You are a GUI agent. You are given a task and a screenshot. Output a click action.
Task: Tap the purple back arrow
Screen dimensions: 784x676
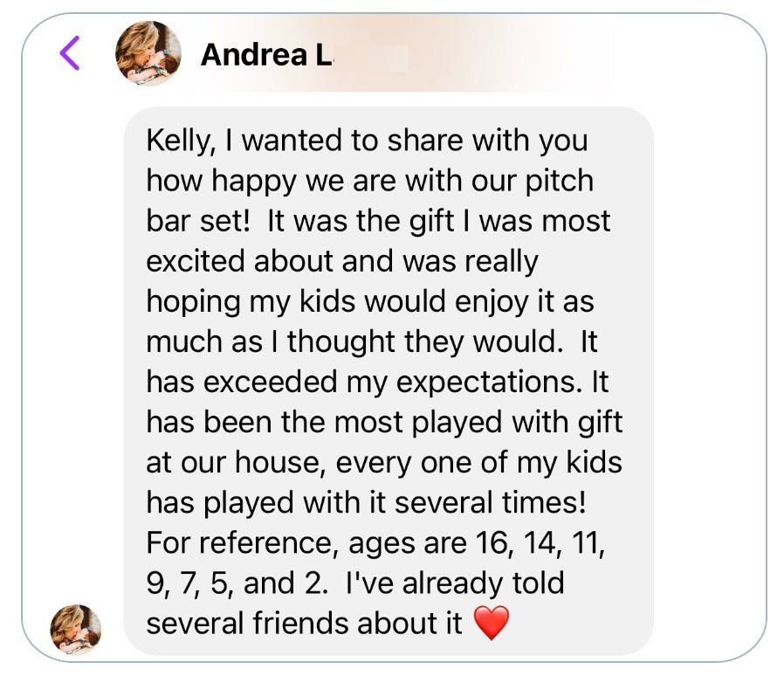71,54
